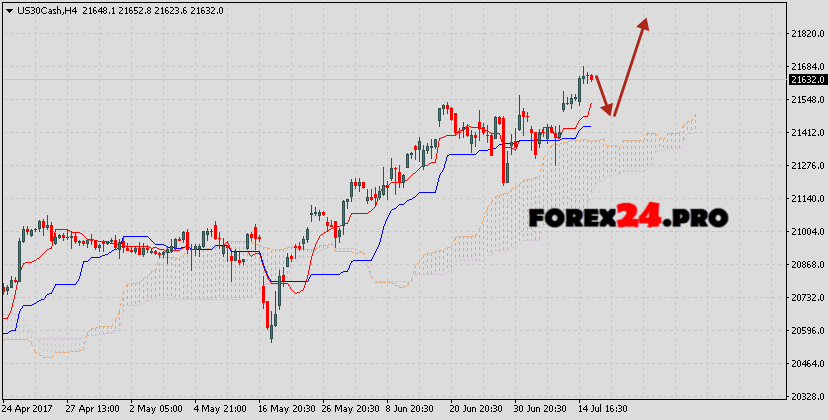Click the 21004 price axis label
829x420 pixels.
[x=804, y=231]
